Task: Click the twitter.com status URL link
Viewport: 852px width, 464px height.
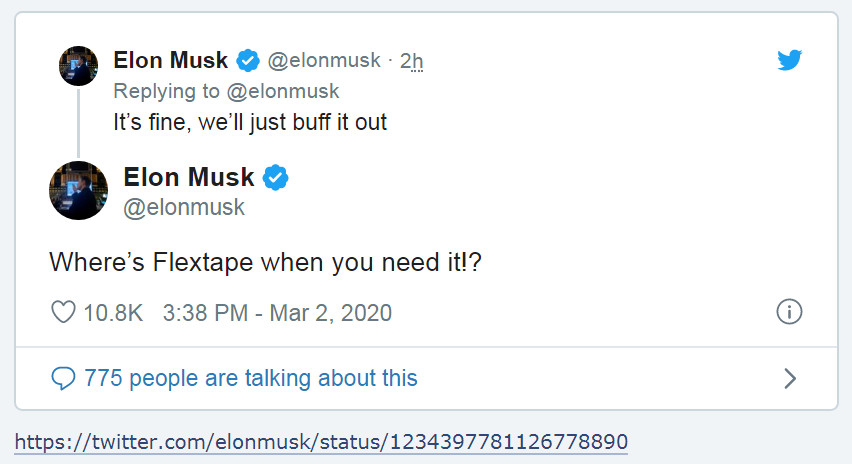Action: coord(321,441)
